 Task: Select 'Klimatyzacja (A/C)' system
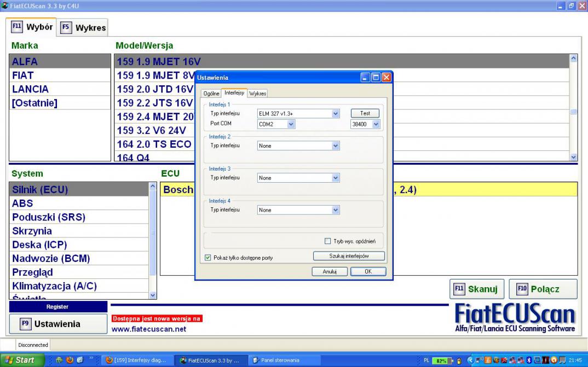coord(79,286)
